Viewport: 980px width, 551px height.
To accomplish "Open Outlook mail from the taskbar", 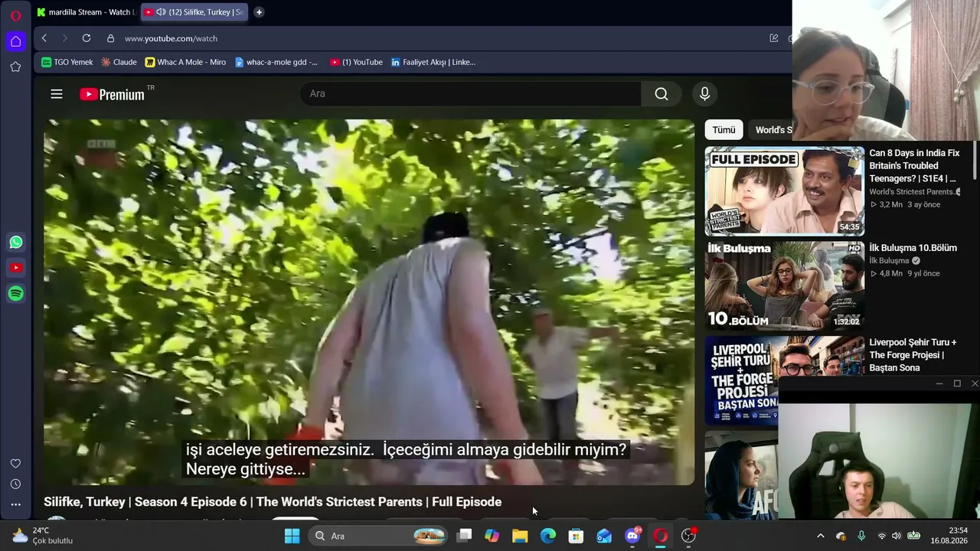I will [604, 536].
